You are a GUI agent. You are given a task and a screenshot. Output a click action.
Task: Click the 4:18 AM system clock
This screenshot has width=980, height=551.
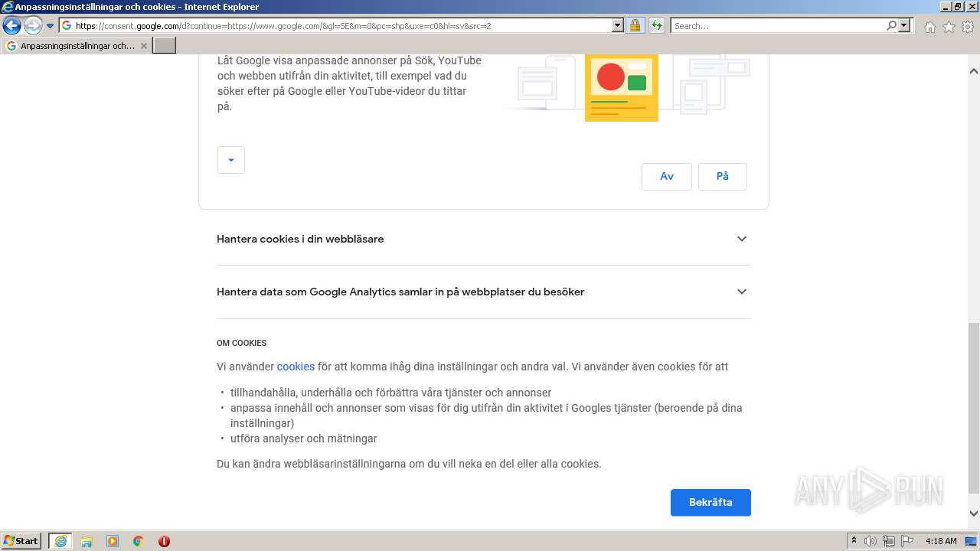[941, 541]
